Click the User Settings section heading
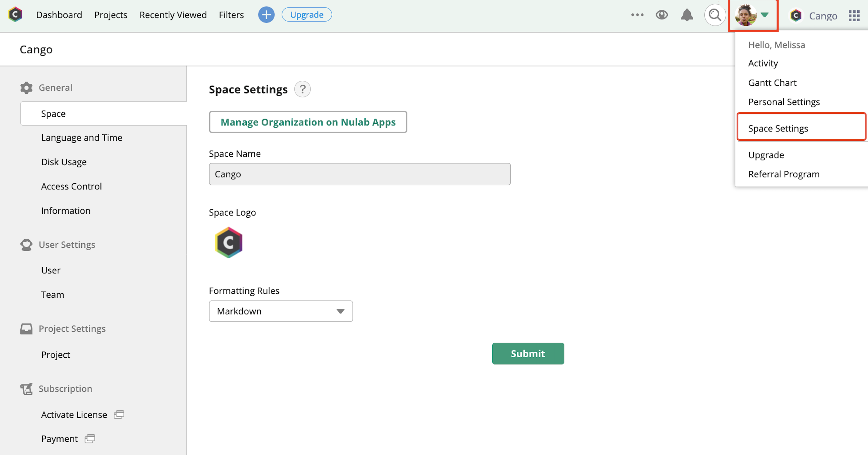The width and height of the screenshot is (868, 455). tap(67, 245)
